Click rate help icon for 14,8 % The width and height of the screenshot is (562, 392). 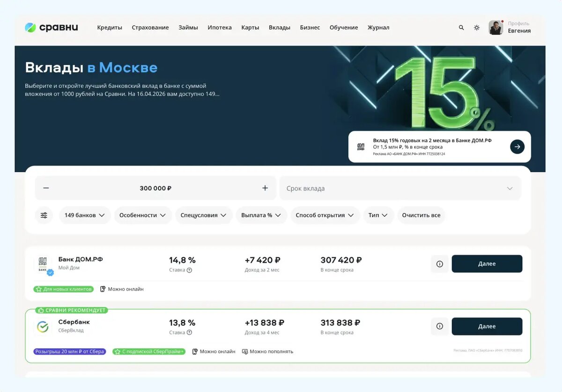point(189,270)
